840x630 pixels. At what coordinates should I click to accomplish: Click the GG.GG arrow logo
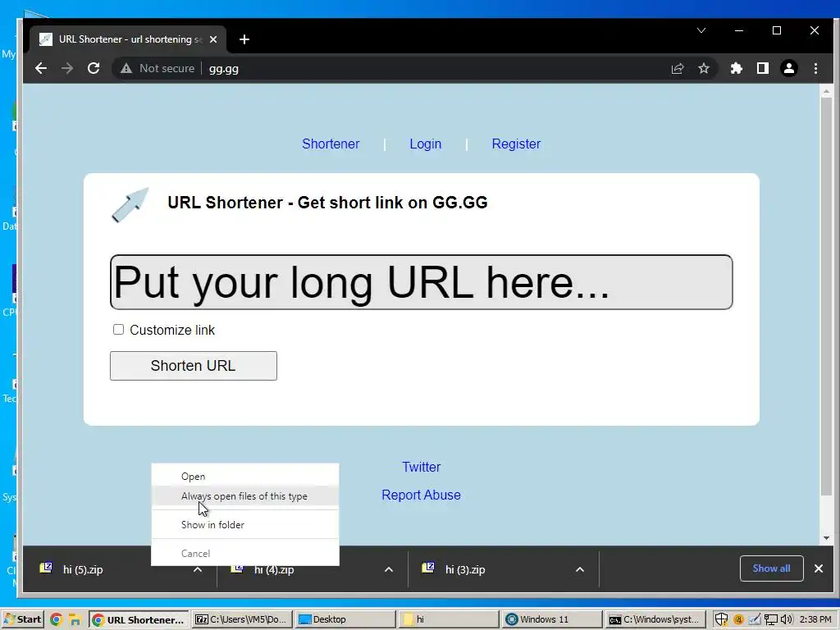[130, 204]
